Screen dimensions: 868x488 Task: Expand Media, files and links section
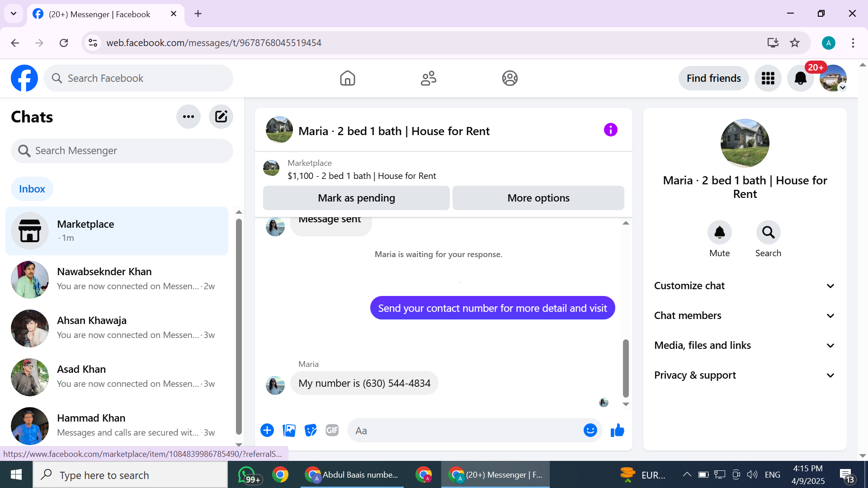click(745, 345)
